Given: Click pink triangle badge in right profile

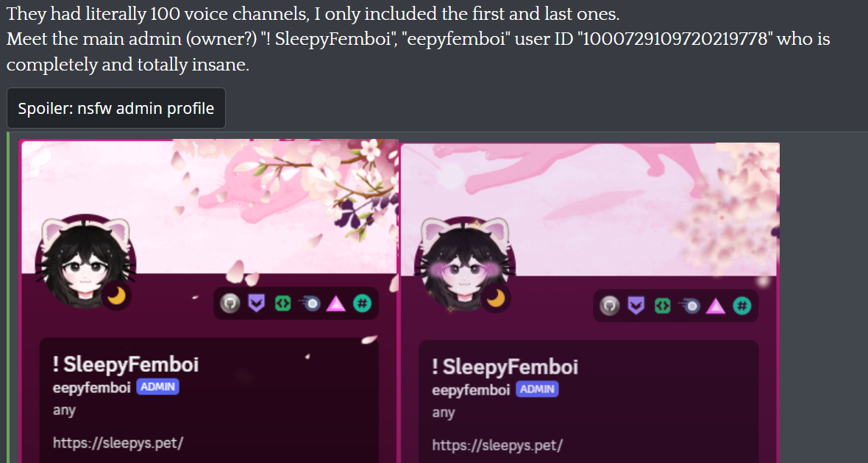Looking at the screenshot, I should [716, 305].
